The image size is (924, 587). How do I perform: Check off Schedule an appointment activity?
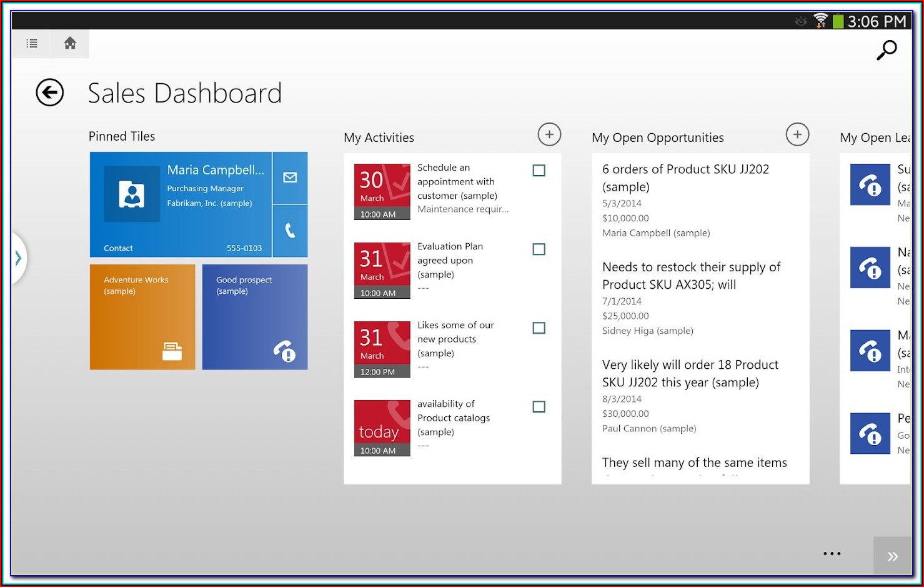coord(539,171)
